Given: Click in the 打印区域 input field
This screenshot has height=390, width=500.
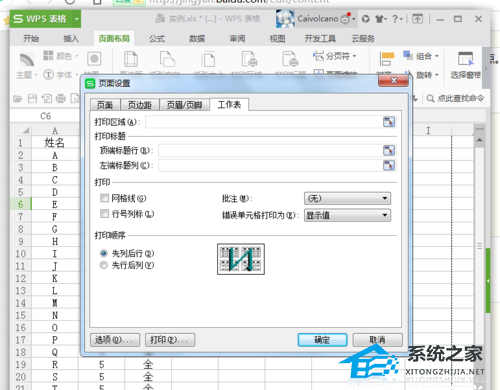Looking at the screenshot, I should [264, 122].
